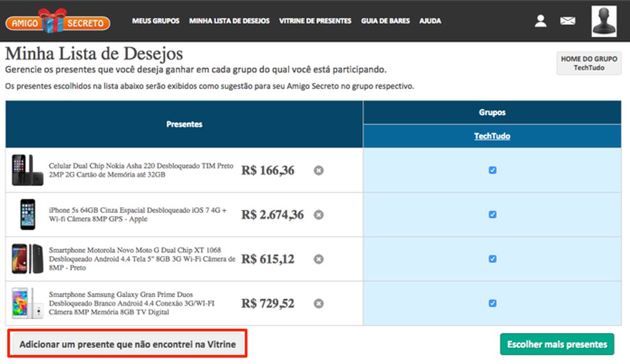Go to Vitrine de Presentes
Viewport: 630px width, 364px height.
316,21
